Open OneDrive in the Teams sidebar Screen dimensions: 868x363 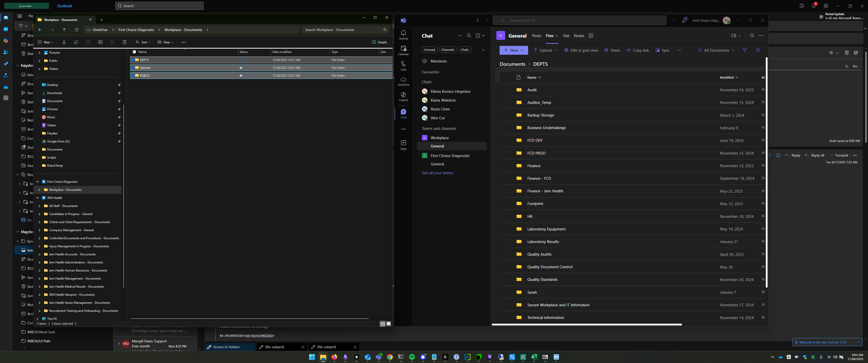[403, 81]
